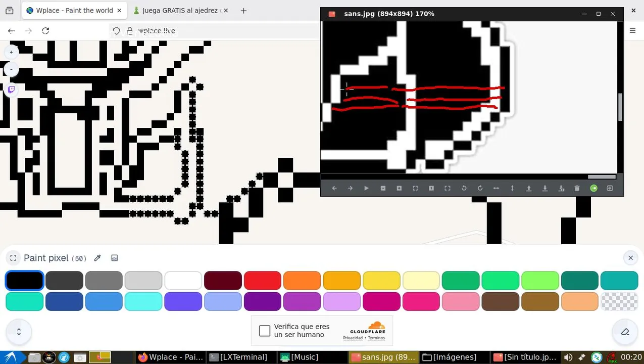The image size is (644, 364).
Task: Select the light green color swatch
Action: (x=540, y=281)
